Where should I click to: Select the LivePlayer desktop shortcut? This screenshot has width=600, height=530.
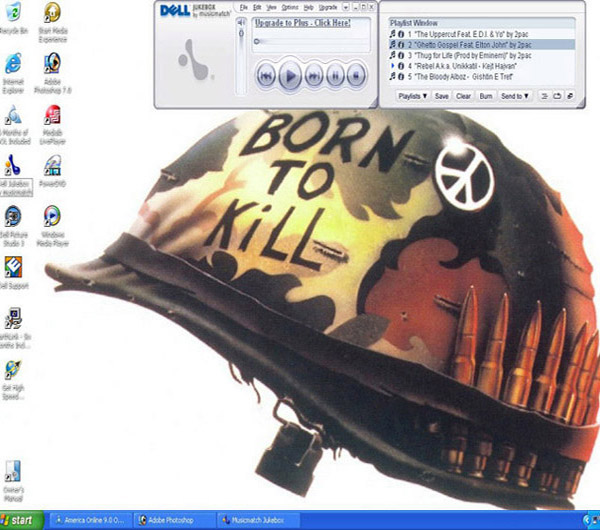click(x=52, y=124)
